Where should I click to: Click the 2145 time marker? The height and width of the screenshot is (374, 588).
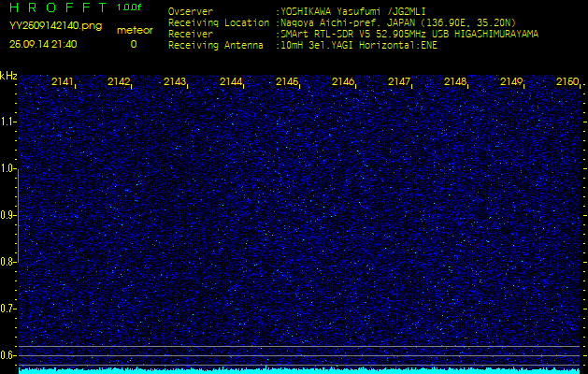click(287, 82)
